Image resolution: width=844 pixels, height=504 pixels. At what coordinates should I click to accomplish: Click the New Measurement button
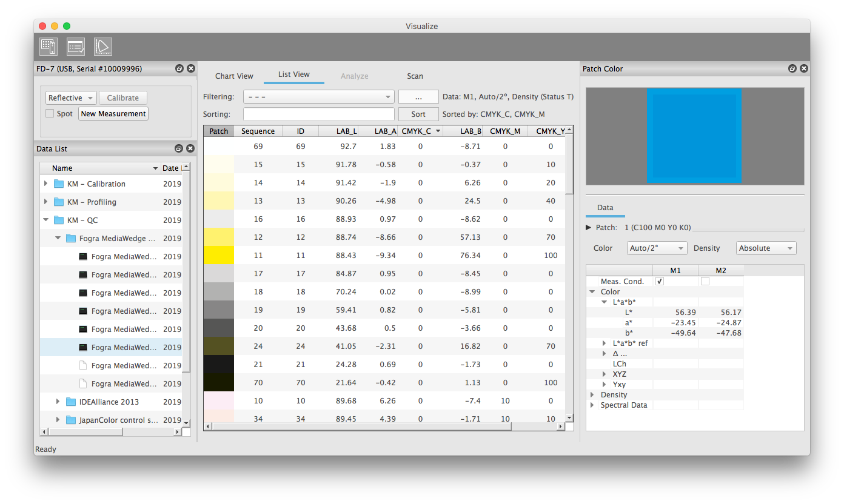tap(113, 114)
